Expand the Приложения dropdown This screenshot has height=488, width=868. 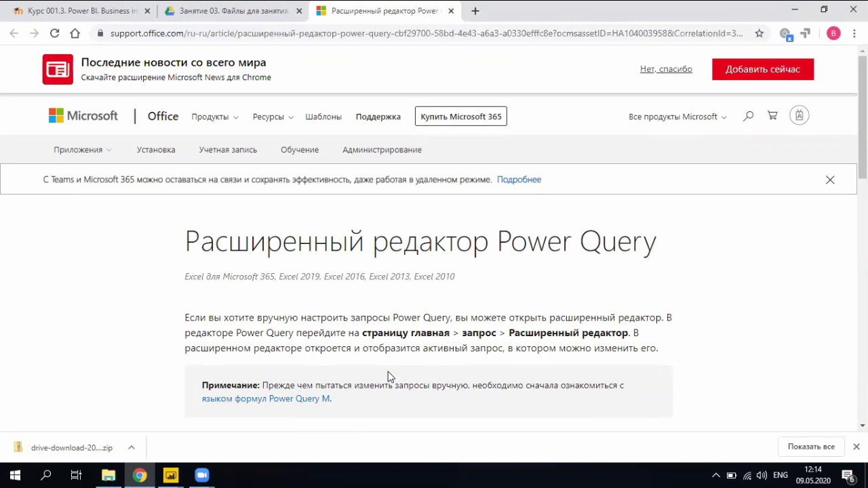[82, 150]
